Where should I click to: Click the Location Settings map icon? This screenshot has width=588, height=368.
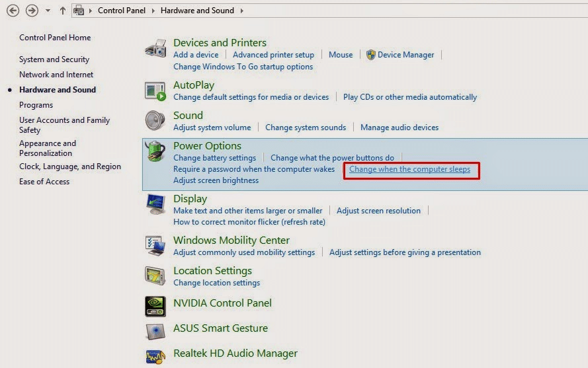(x=155, y=276)
